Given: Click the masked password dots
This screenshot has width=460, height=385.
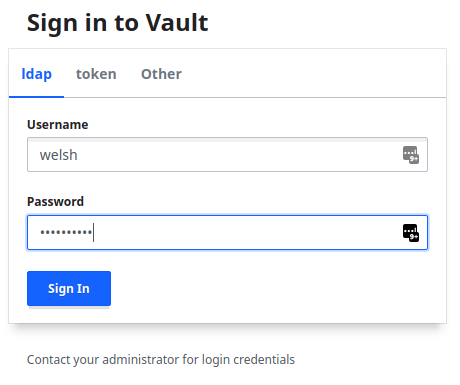Looking at the screenshot, I should coord(66,232).
